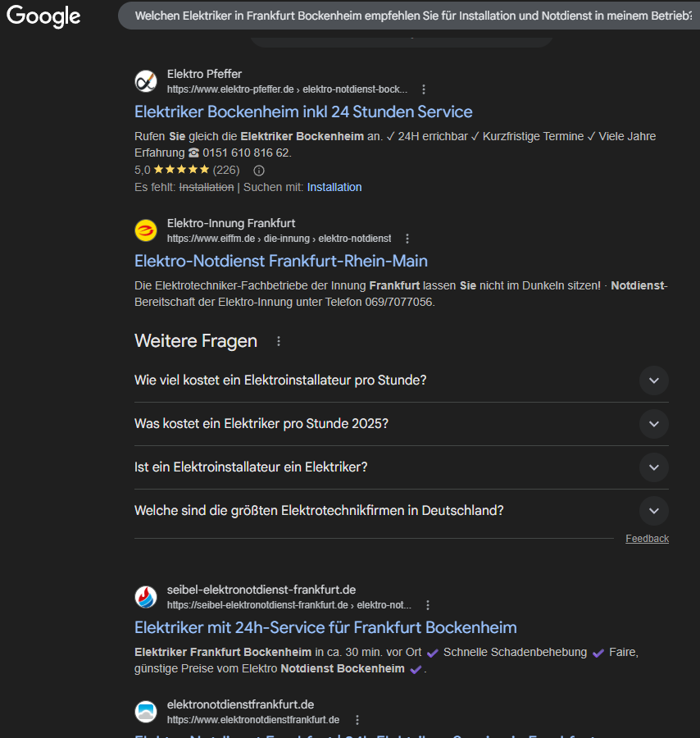
Task: Open the three-dot menu for Elektro Pfeffer
Action: (x=424, y=89)
